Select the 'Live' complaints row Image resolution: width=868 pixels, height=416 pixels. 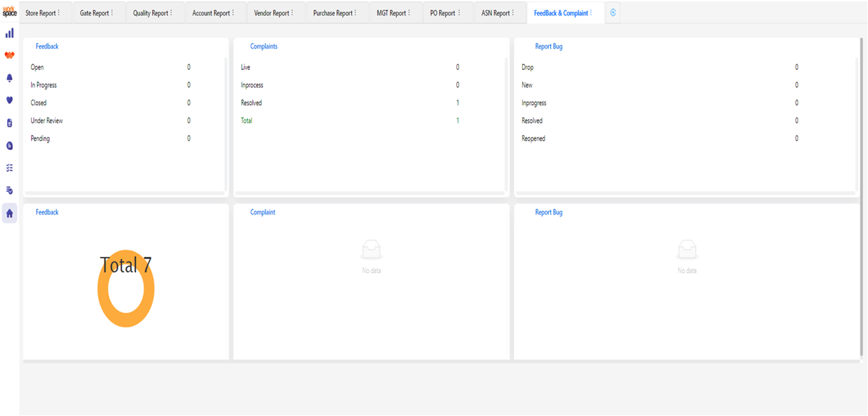click(x=370, y=67)
